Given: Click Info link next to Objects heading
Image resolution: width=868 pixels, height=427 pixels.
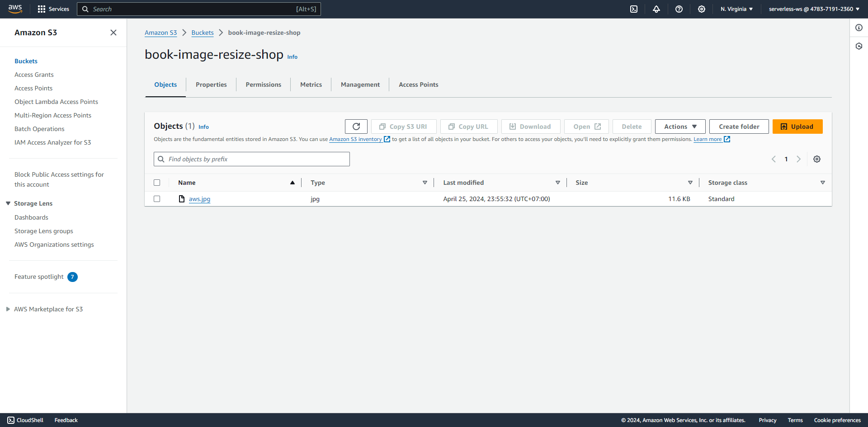Looking at the screenshot, I should [204, 127].
